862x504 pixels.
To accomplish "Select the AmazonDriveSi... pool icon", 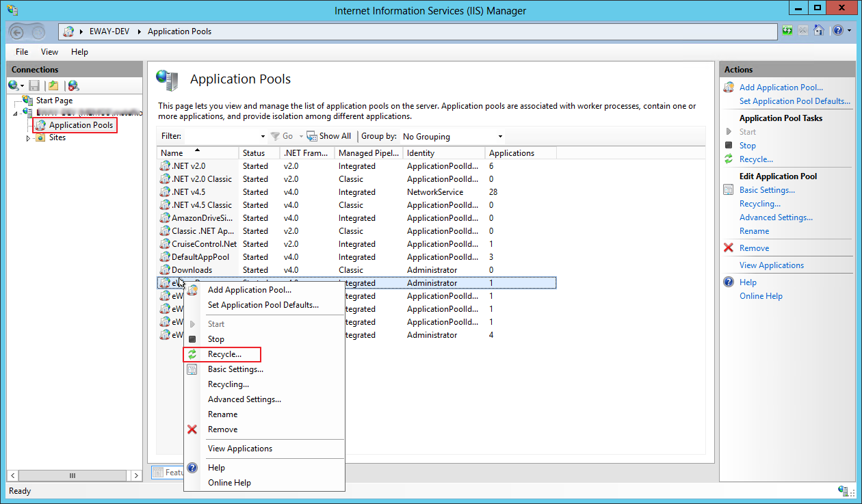I will point(165,218).
